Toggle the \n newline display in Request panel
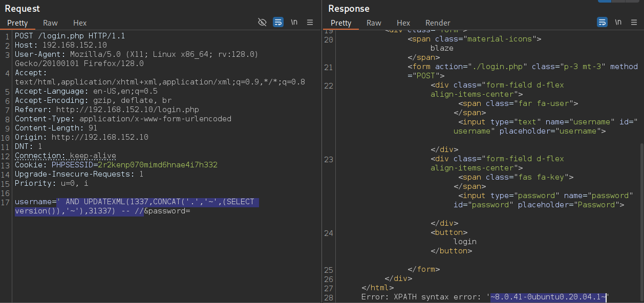 [294, 22]
